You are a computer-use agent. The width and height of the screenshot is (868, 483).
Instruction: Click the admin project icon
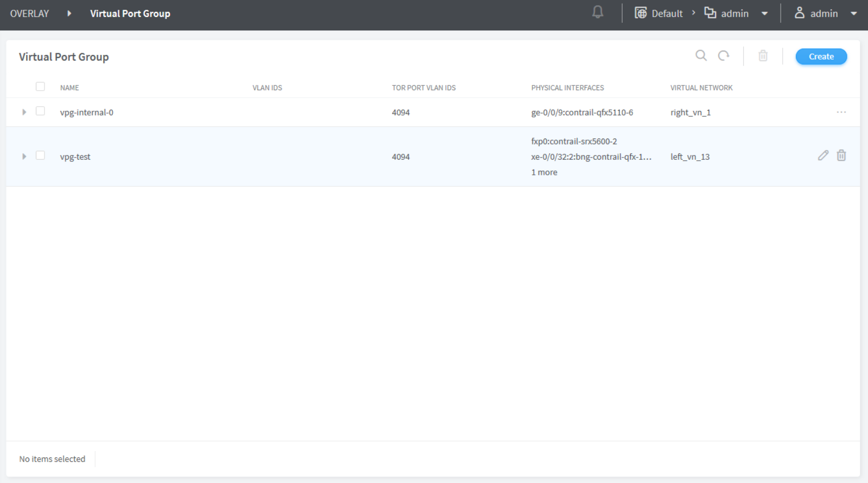pyautogui.click(x=710, y=12)
